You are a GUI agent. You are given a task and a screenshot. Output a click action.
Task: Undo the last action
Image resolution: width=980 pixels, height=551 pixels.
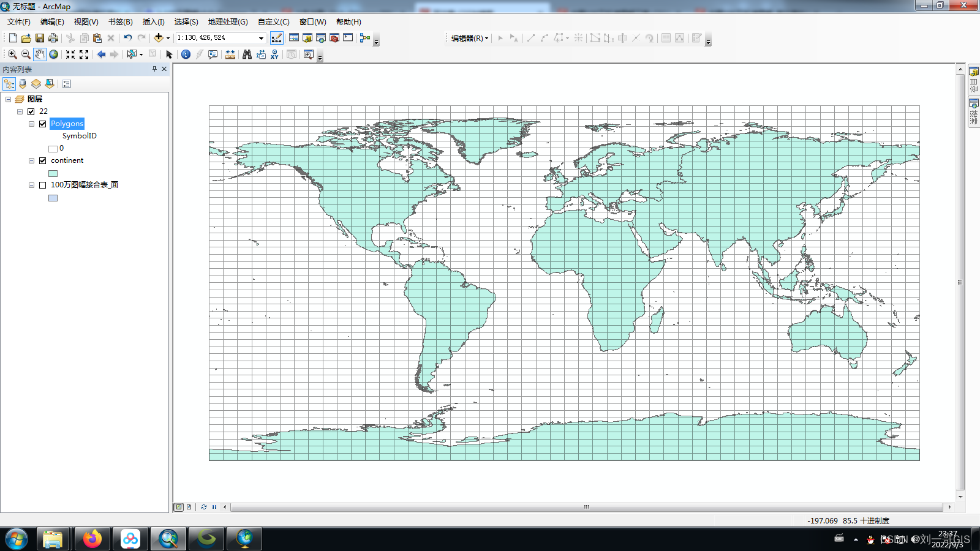coord(127,38)
